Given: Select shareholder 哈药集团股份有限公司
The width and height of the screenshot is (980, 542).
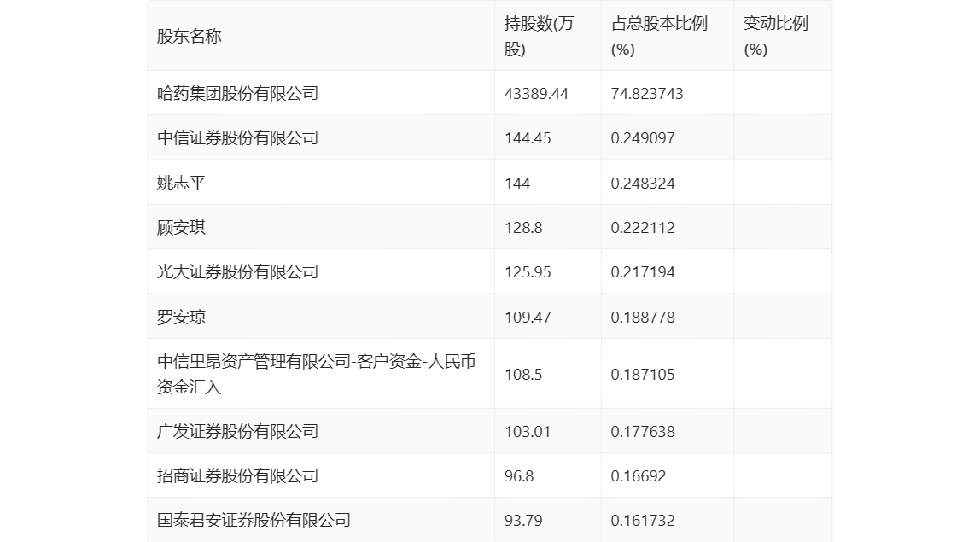Looking at the screenshot, I should pyautogui.click(x=237, y=94).
